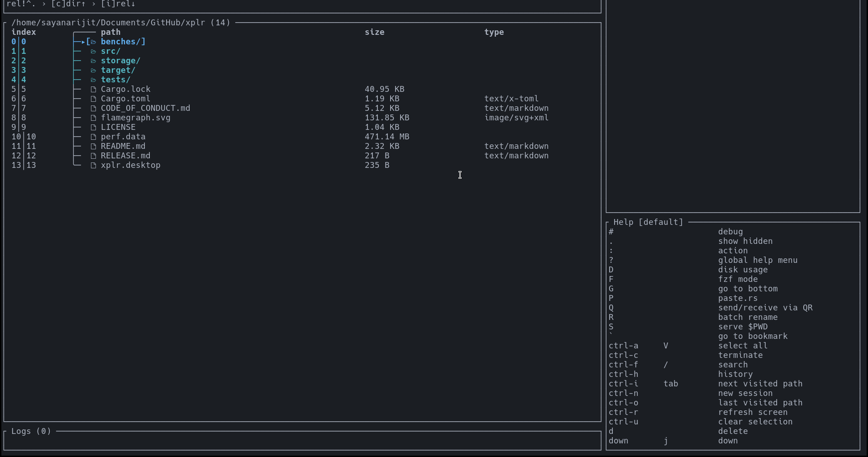The width and height of the screenshot is (868, 457).
Task: Click the folder icon beside benches/
Action: pos(93,42)
